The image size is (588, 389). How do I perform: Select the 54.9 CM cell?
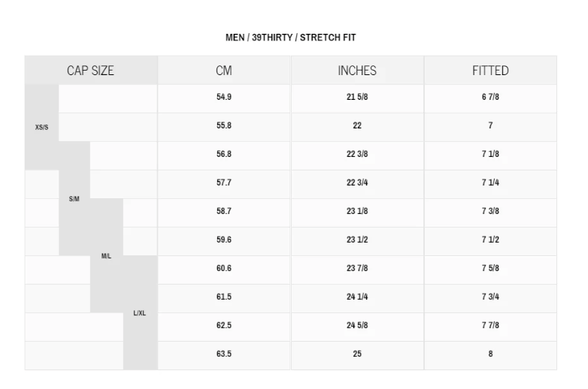point(223,98)
